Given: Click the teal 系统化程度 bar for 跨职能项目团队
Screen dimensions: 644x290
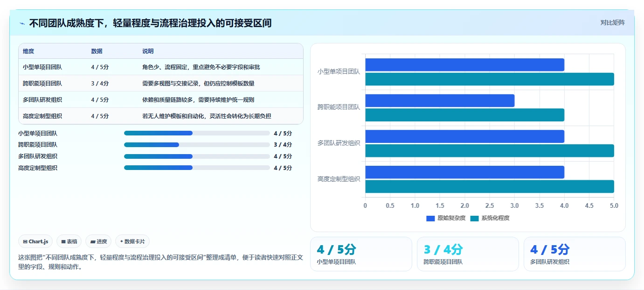Looking at the screenshot, I should pyautogui.click(x=464, y=115).
